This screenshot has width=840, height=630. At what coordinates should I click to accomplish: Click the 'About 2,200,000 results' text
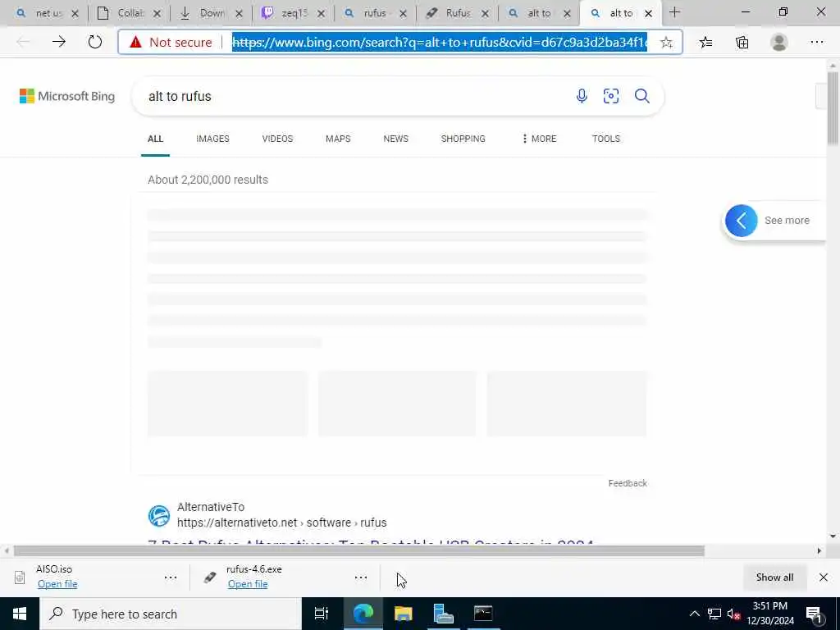point(208,180)
